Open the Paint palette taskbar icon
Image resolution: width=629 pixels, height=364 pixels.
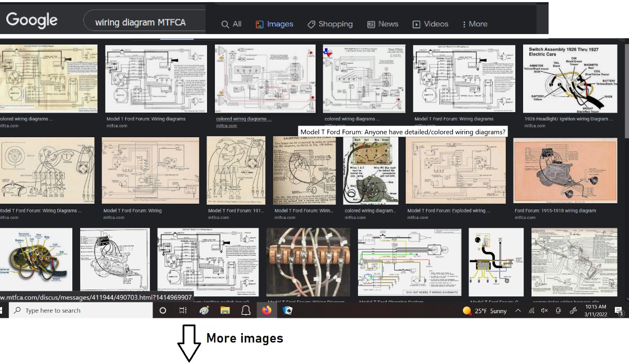204,311
